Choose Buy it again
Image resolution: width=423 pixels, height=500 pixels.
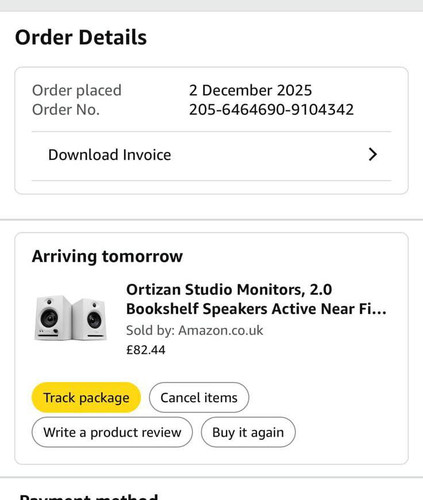click(248, 432)
